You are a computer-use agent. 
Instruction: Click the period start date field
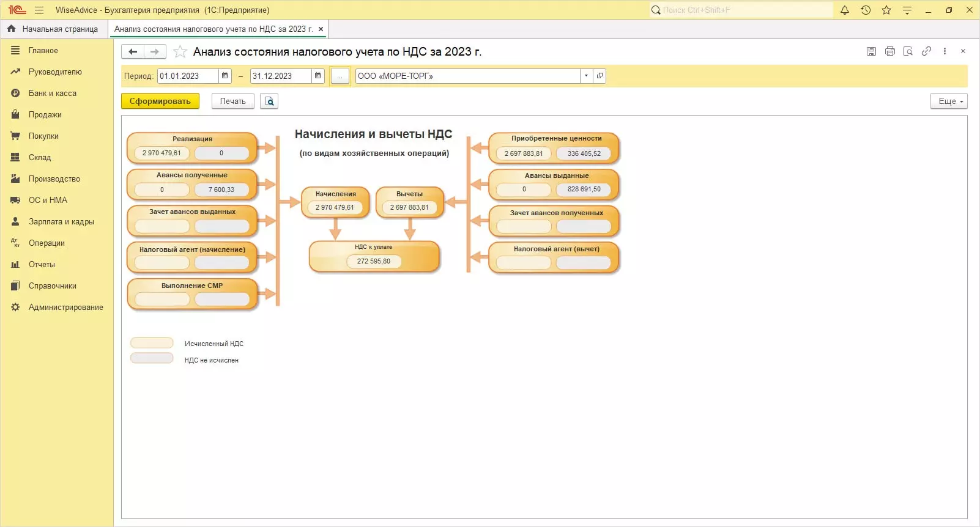[x=188, y=76]
